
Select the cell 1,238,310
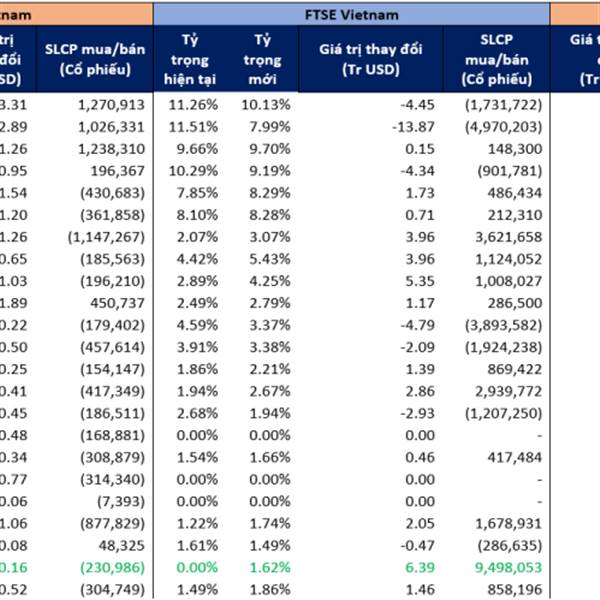pos(111,149)
